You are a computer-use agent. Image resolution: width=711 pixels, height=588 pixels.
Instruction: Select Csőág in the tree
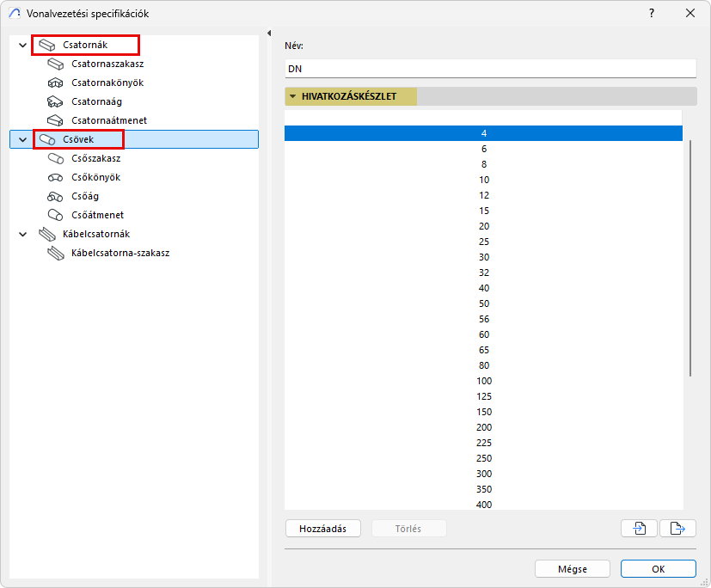tap(85, 196)
